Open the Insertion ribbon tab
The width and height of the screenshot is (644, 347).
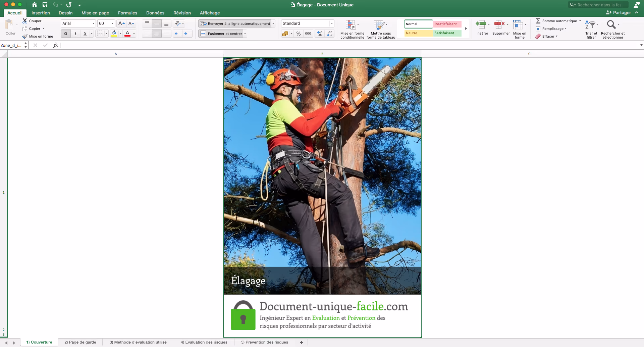click(x=41, y=13)
